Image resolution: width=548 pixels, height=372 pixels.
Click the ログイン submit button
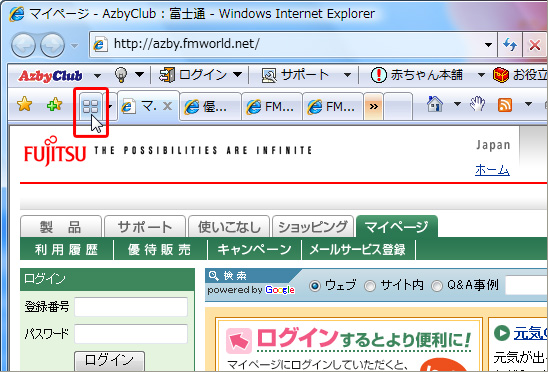click(x=109, y=360)
